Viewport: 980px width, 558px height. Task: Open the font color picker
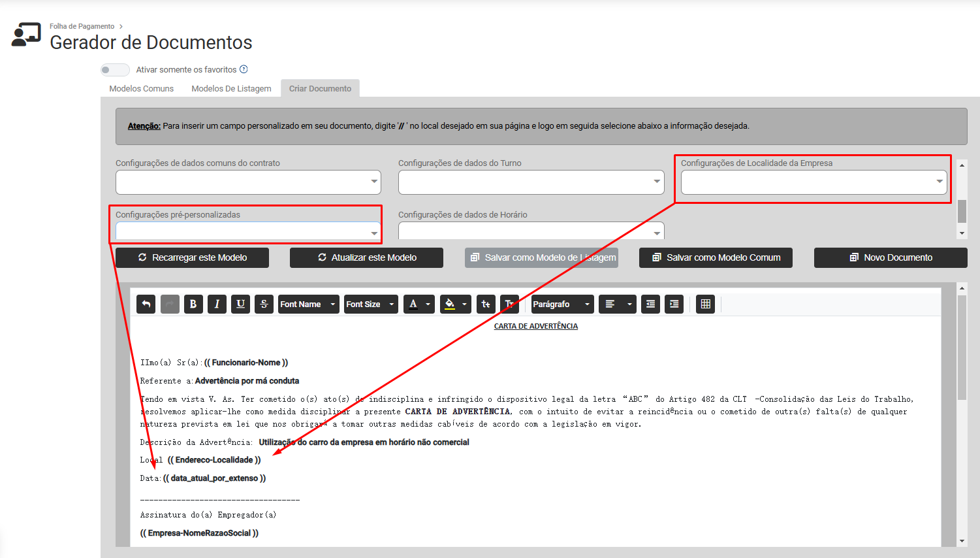(419, 304)
